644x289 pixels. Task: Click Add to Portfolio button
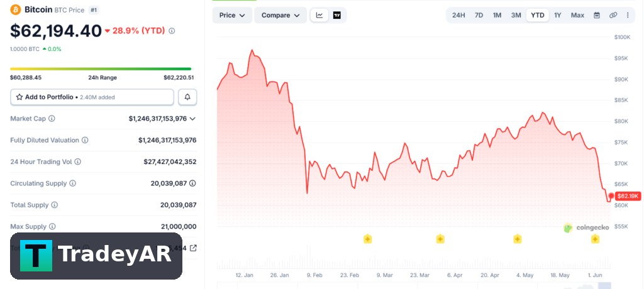(92, 97)
